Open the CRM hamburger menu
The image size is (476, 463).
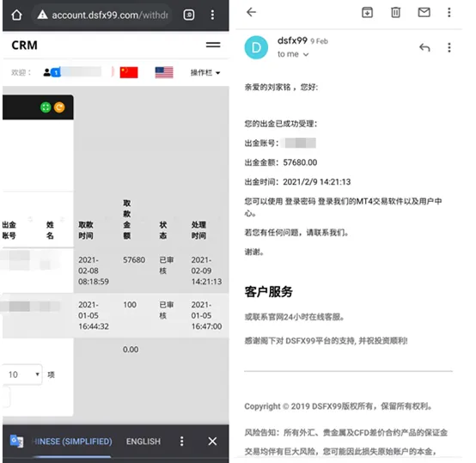click(213, 45)
